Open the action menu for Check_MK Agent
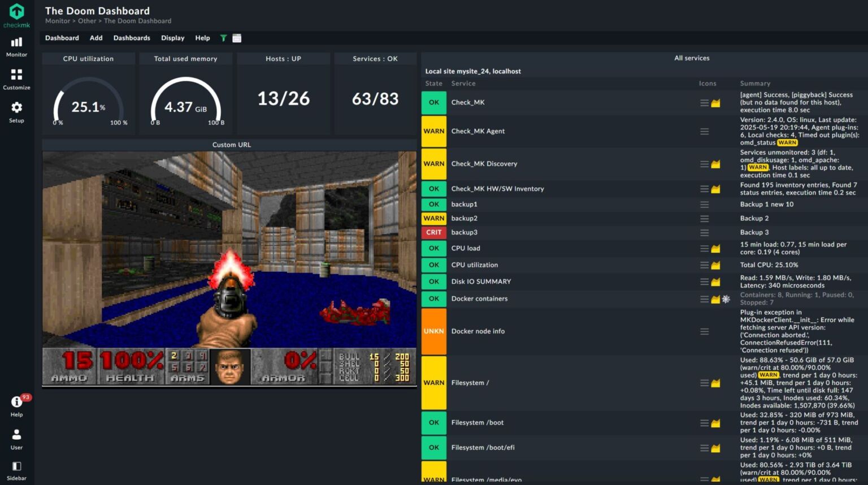The width and height of the screenshot is (868, 485). [705, 131]
